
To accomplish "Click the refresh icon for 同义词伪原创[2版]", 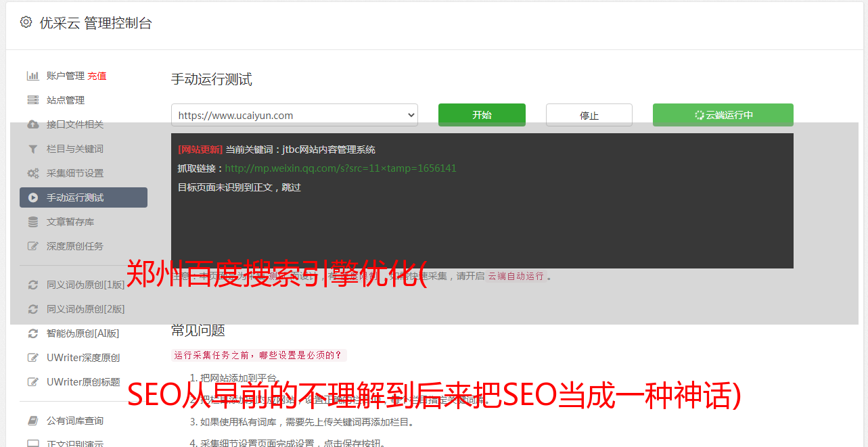I will (32, 309).
